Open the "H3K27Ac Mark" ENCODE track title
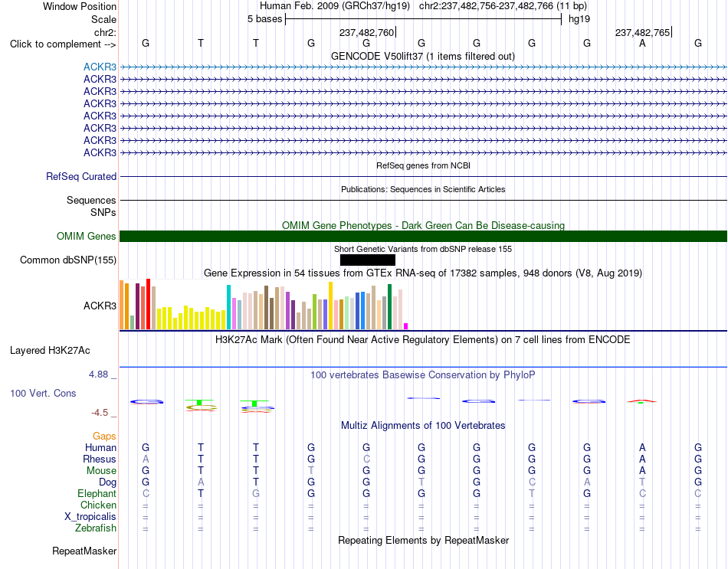The image size is (728, 569). click(423, 340)
